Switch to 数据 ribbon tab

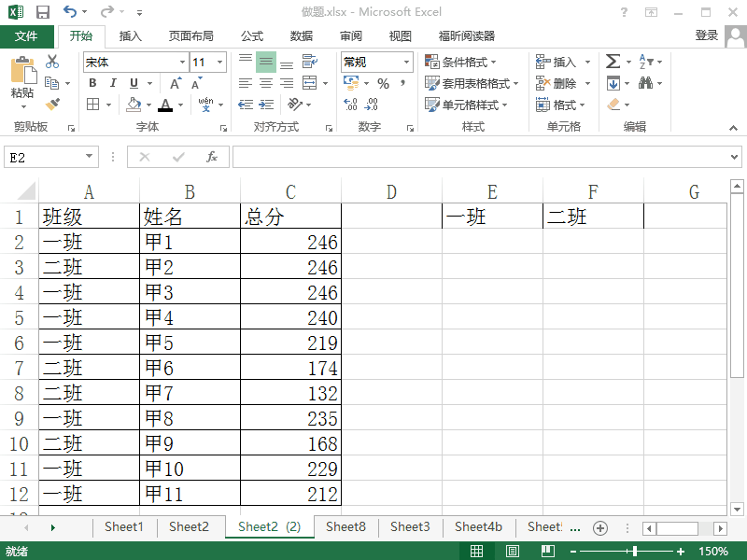click(x=302, y=35)
